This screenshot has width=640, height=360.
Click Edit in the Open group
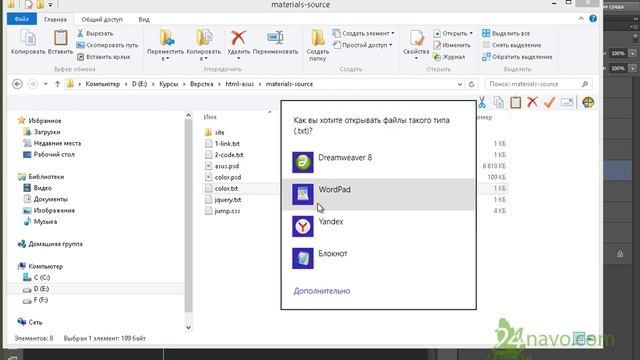pos(452,45)
